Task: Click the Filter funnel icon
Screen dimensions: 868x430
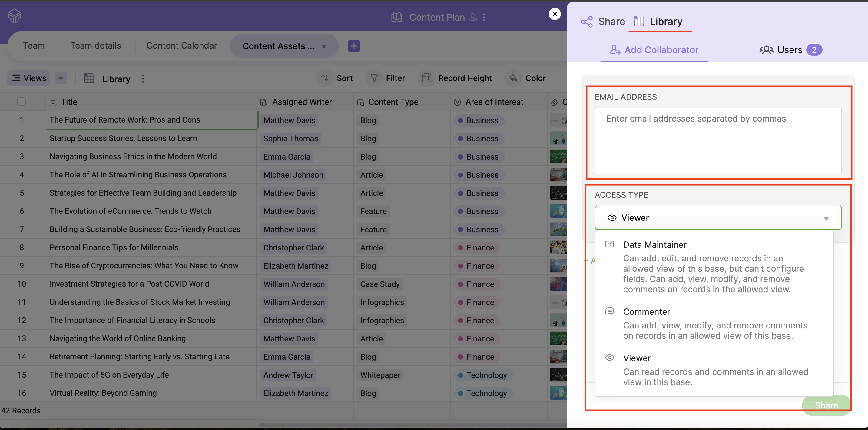Action: [374, 78]
